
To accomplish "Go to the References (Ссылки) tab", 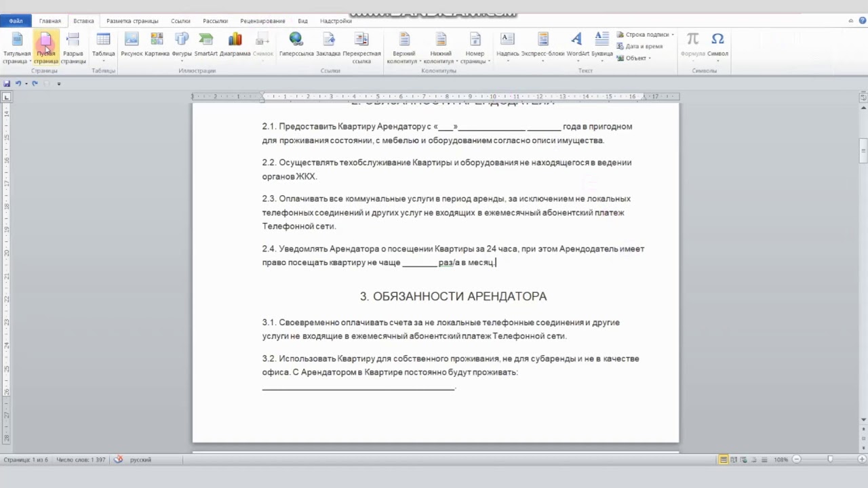I will point(180,21).
